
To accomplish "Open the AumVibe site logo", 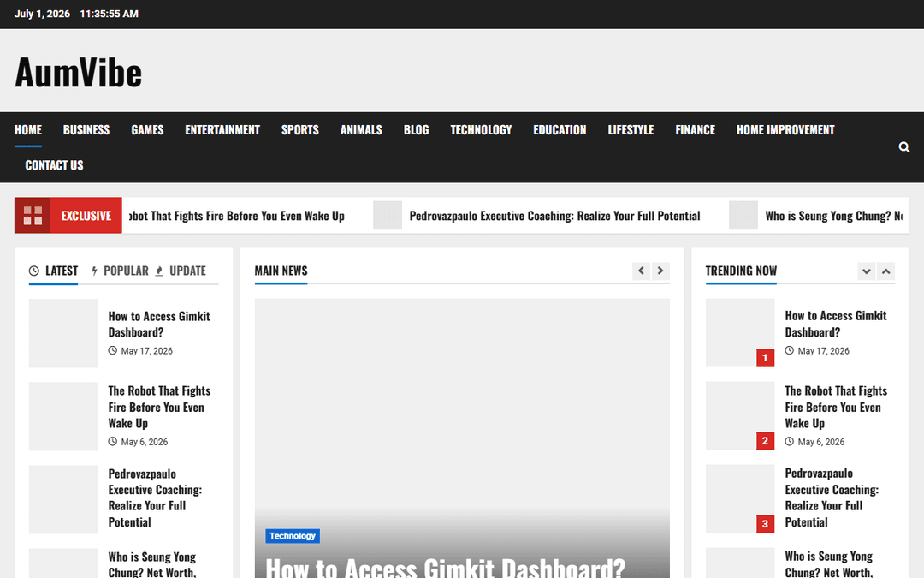I will (79, 73).
